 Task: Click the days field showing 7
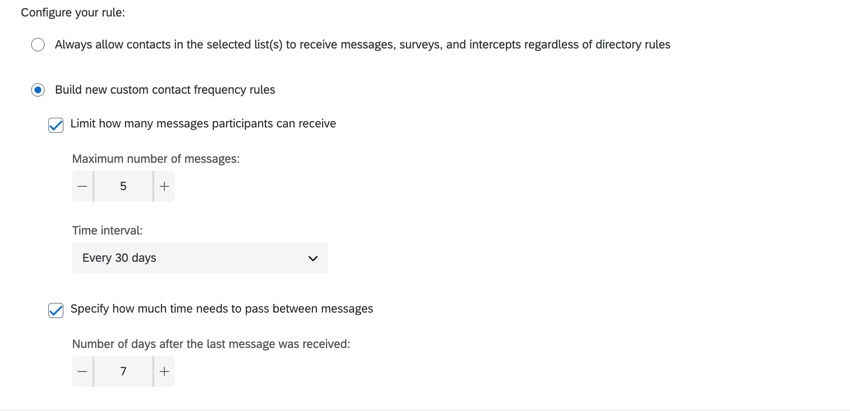[x=123, y=372]
